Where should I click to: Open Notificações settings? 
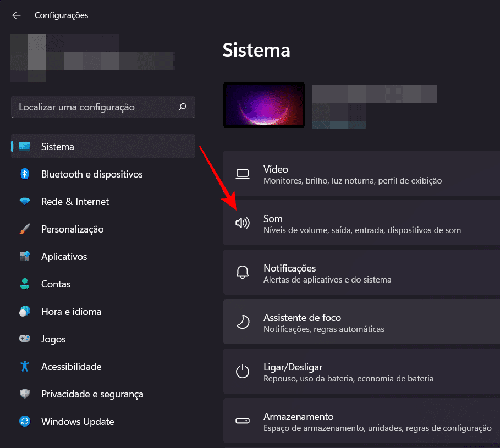pyautogui.click(x=361, y=272)
